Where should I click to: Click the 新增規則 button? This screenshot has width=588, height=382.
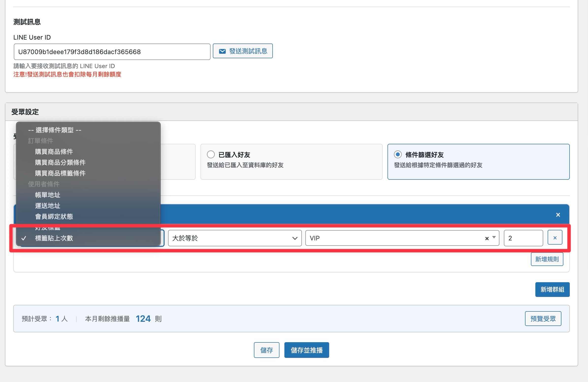pos(547,259)
